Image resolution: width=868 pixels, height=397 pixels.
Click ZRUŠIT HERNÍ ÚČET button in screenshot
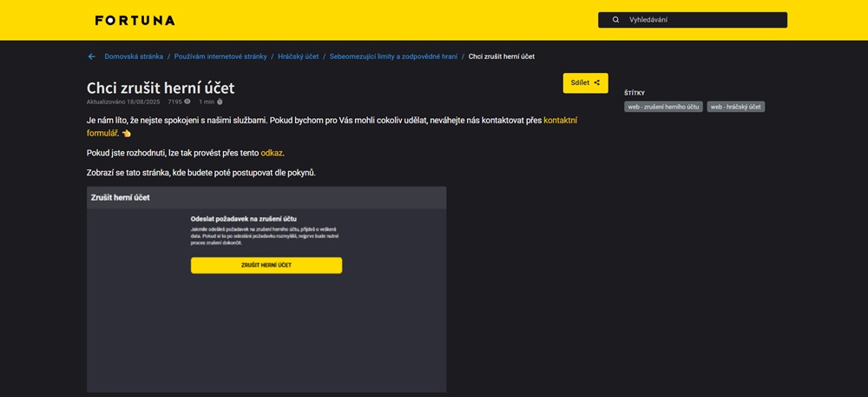(x=266, y=265)
